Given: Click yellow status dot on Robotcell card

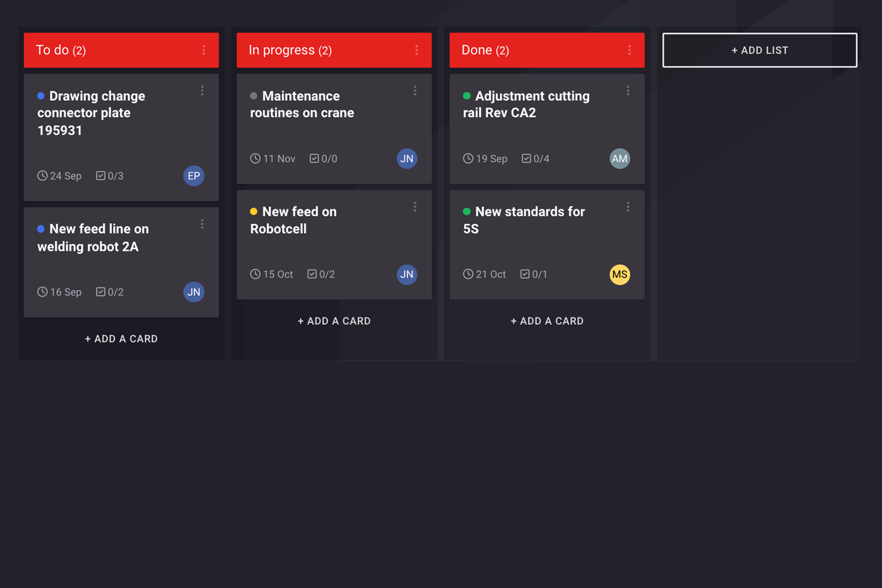Looking at the screenshot, I should 254,212.
